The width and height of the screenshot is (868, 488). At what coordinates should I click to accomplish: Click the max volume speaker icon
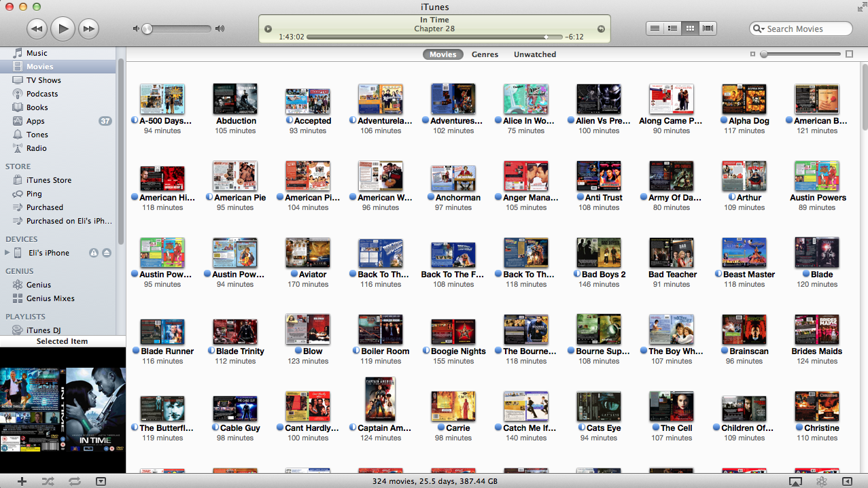(x=220, y=29)
